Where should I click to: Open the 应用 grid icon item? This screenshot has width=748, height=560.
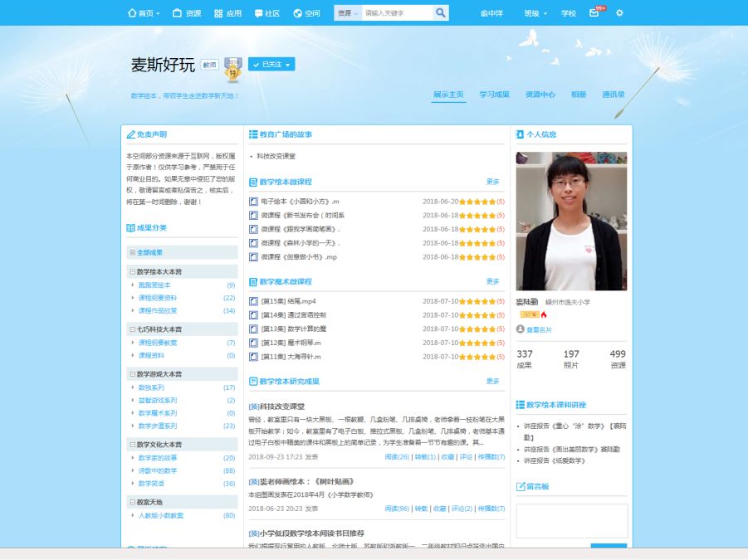(227, 13)
